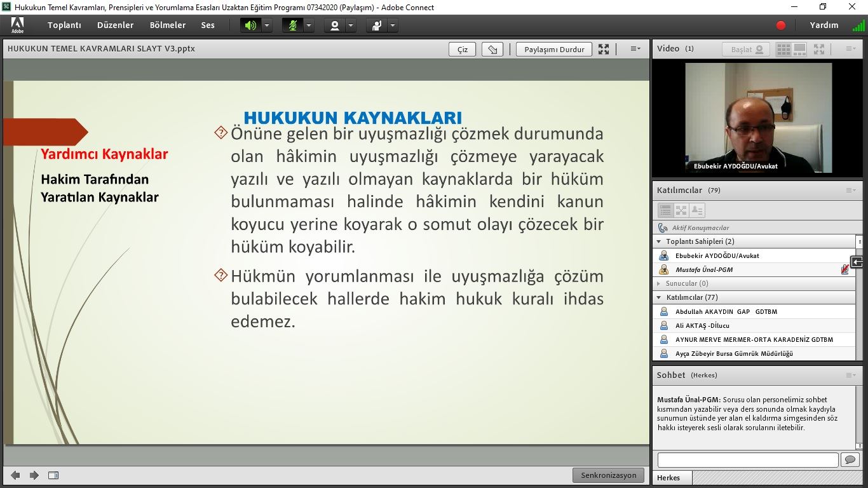Click the raise hand status icon

pos(377,25)
